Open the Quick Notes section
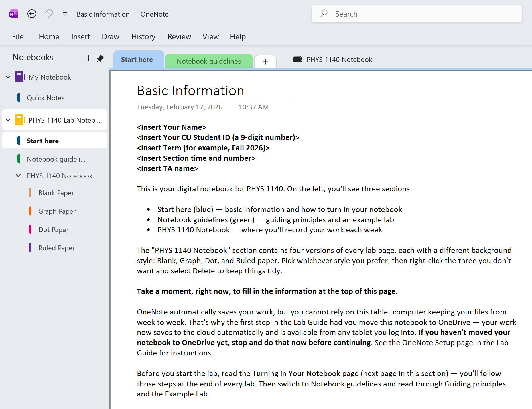This screenshot has width=532, height=409. [46, 98]
